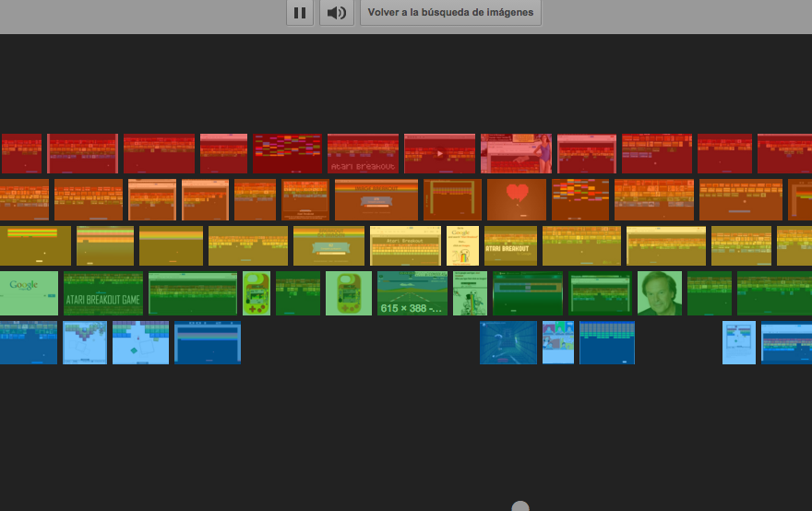The image size is (812, 511).
Task: Click the gray ball at bottom
Action: 520,506
